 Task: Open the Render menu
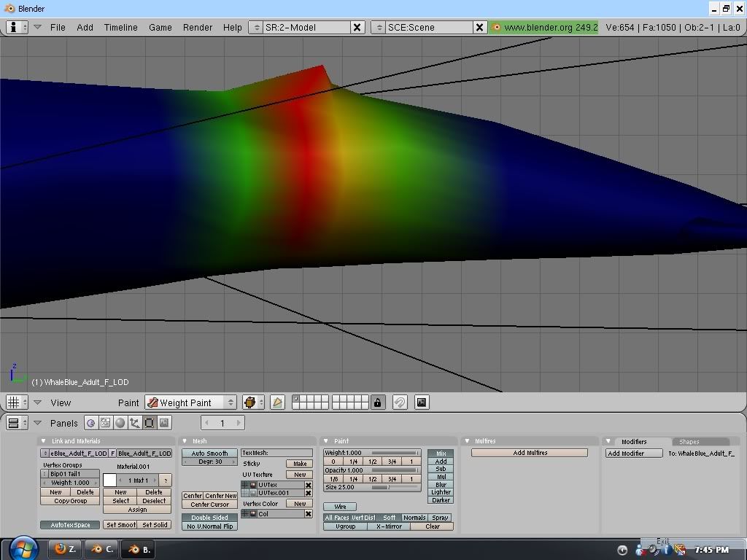(x=197, y=27)
